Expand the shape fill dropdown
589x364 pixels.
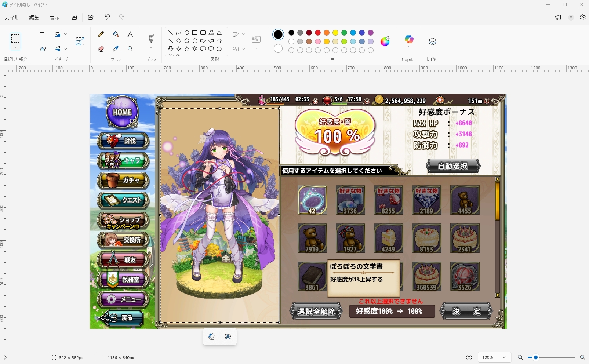[244, 49]
